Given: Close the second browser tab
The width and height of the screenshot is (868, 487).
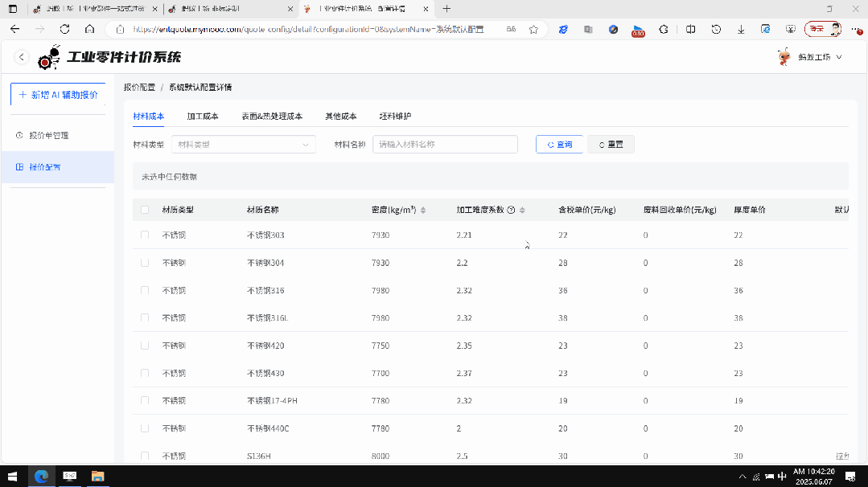Looking at the screenshot, I should point(290,9).
